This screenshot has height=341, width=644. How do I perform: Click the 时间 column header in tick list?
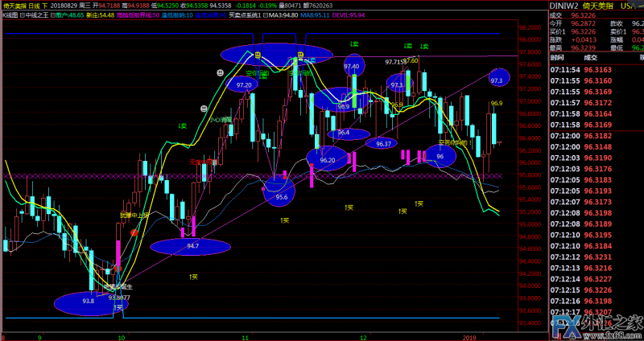557,59
